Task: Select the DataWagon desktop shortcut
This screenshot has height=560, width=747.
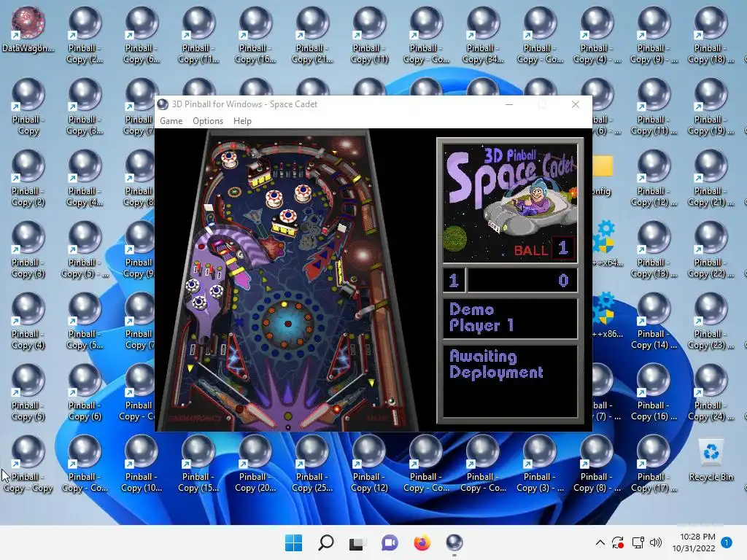Action: [x=28, y=29]
